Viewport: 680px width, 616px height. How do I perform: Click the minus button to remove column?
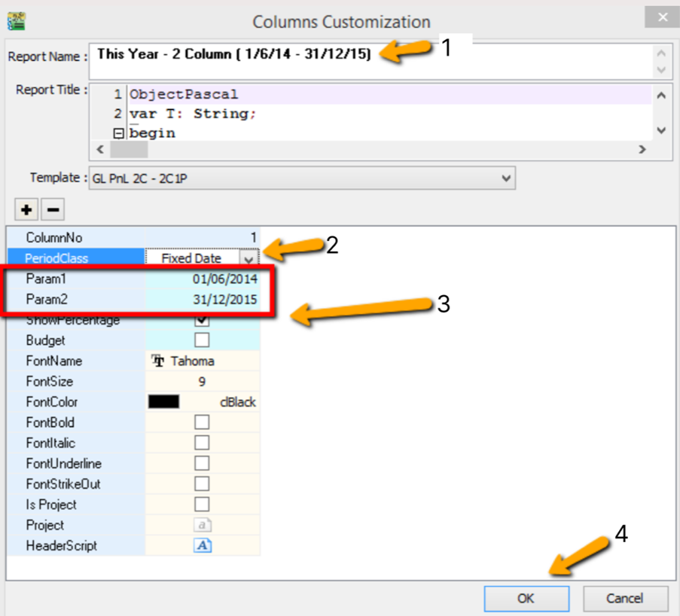pos(51,209)
